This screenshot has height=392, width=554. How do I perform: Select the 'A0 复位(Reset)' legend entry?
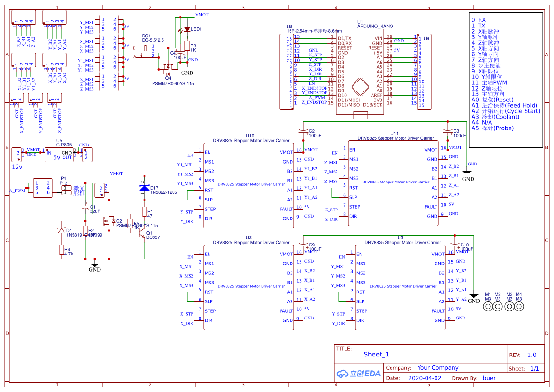pos(492,100)
